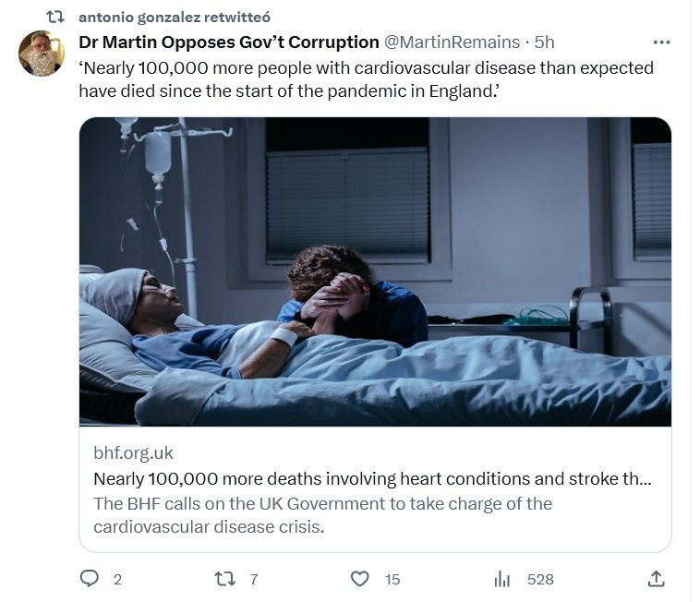Click the @MartinRemains handle
This screenshot has width=700, height=602.
[452, 42]
